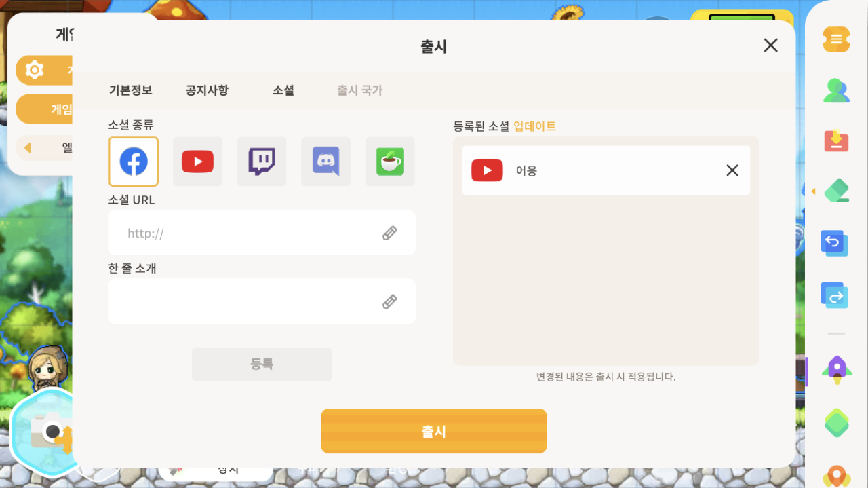
Task: Switch to the 소셜 tab
Action: point(283,90)
